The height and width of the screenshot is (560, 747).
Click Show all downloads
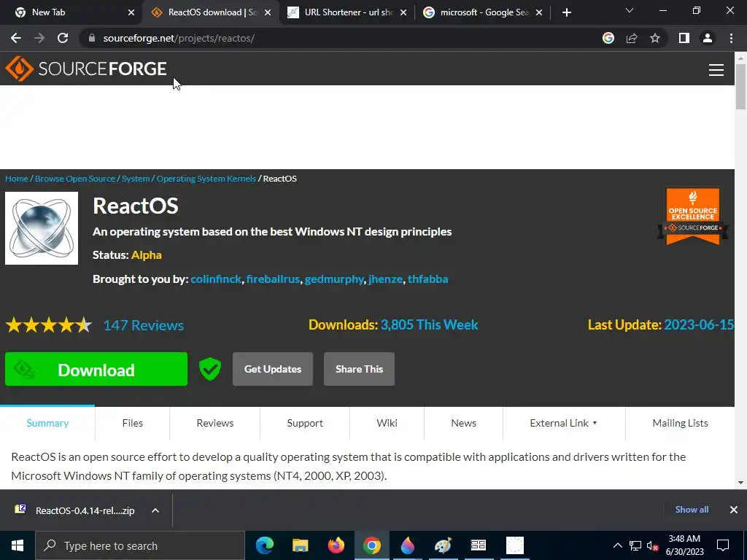coord(692,510)
